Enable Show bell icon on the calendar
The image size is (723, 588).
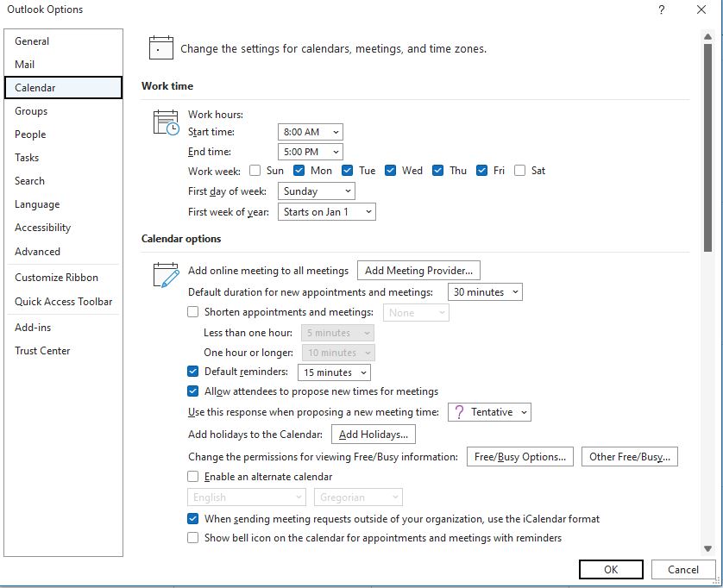pos(192,538)
